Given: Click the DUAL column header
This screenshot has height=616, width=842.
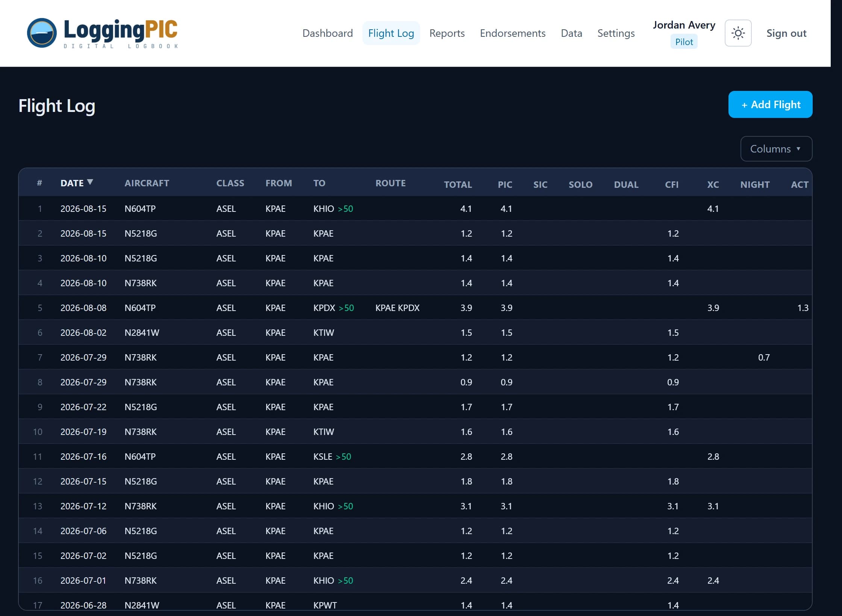Looking at the screenshot, I should pos(626,184).
